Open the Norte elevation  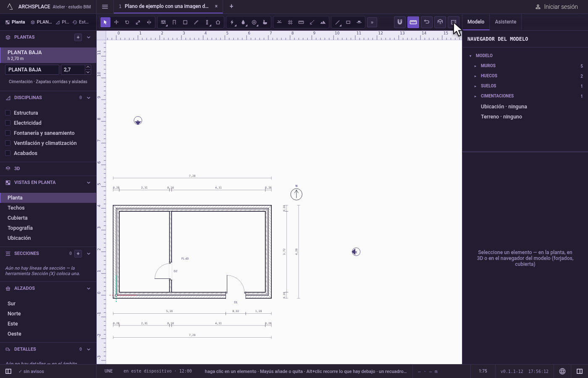(x=48, y=314)
